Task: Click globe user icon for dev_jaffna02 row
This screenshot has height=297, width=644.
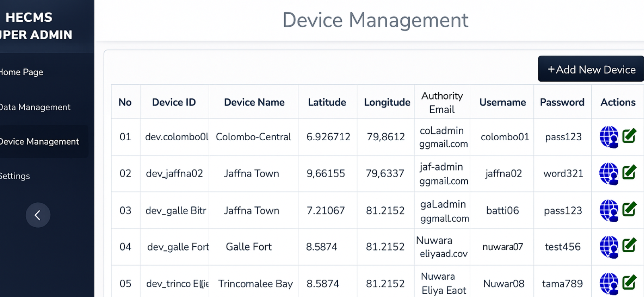Action: (x=609, y=174)
